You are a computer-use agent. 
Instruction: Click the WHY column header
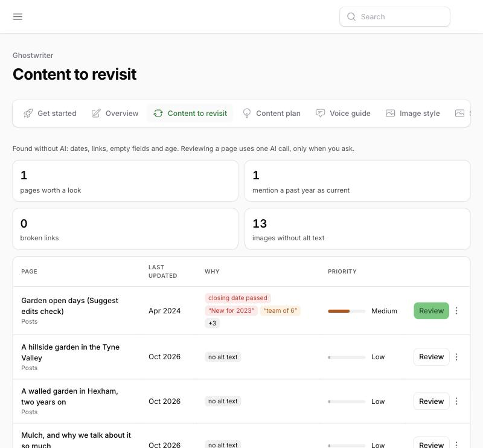coord(212,272)
